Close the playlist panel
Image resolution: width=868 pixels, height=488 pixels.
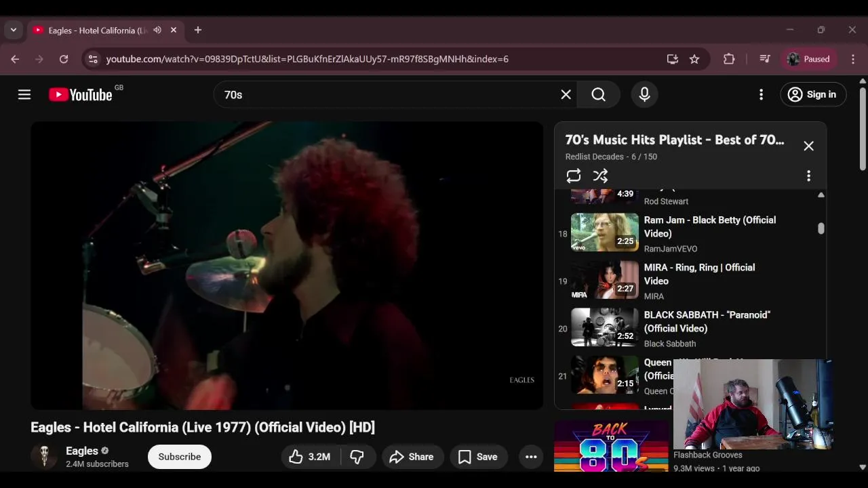tap(808, 146)
